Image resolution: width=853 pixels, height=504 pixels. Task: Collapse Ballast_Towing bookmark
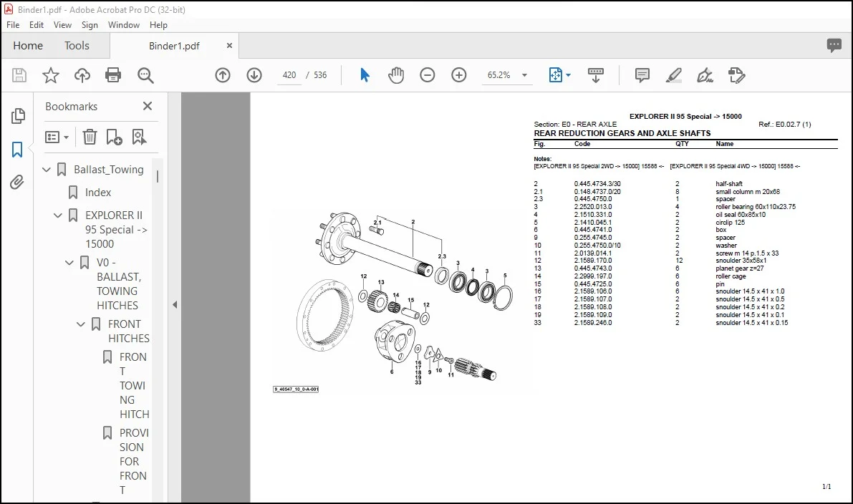(47, 170)
